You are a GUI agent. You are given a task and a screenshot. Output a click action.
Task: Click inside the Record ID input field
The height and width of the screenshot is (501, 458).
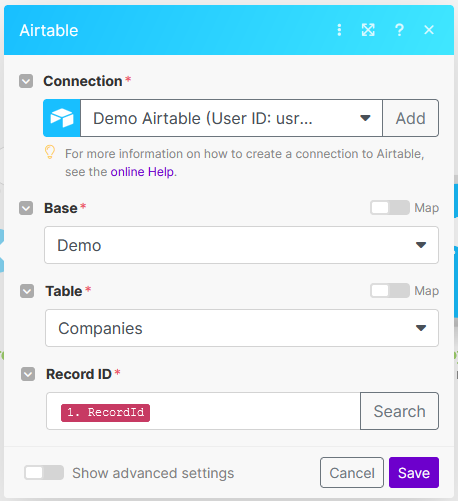(x=203, y=411)
